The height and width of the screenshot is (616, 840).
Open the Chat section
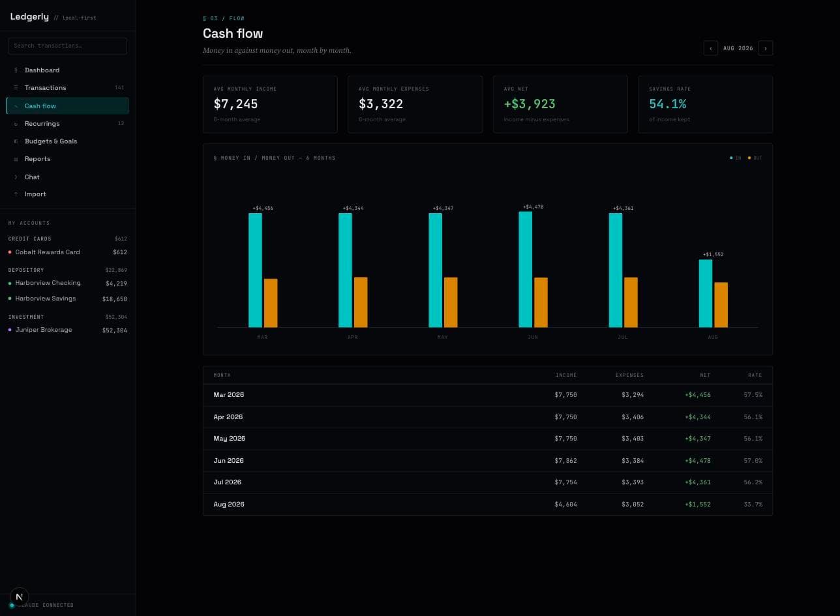click(68, 177)
